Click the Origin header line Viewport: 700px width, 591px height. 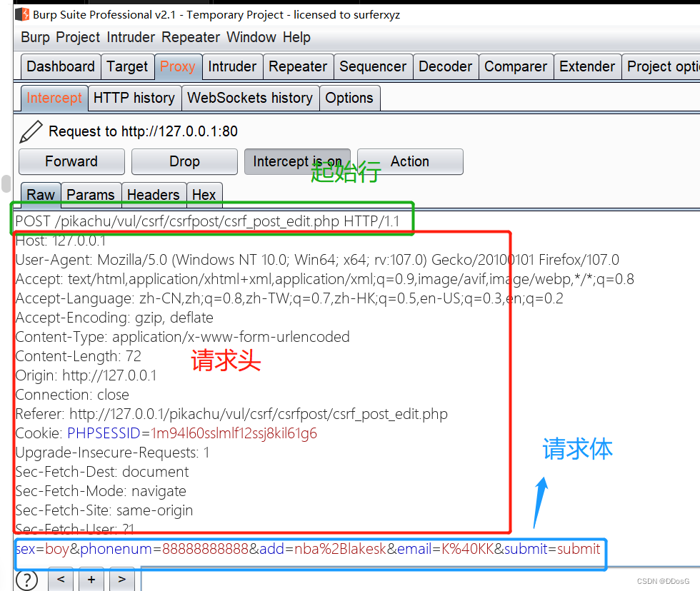click(86, 375)
